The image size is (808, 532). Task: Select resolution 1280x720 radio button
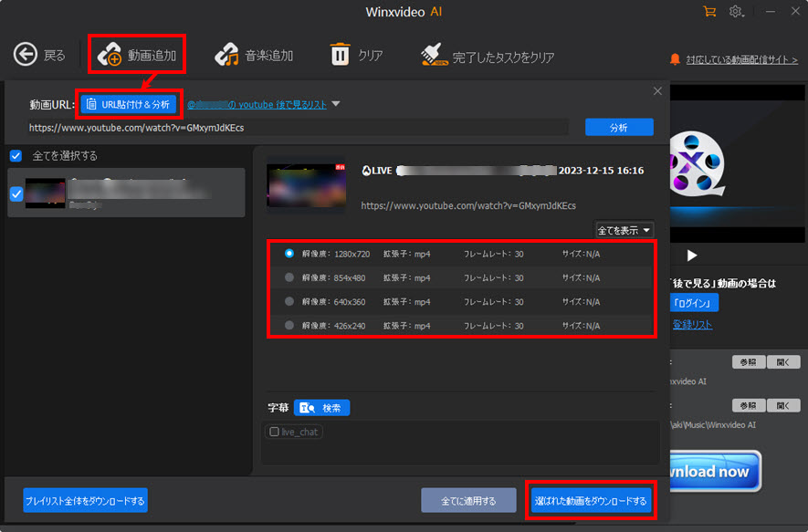point(289,254)
